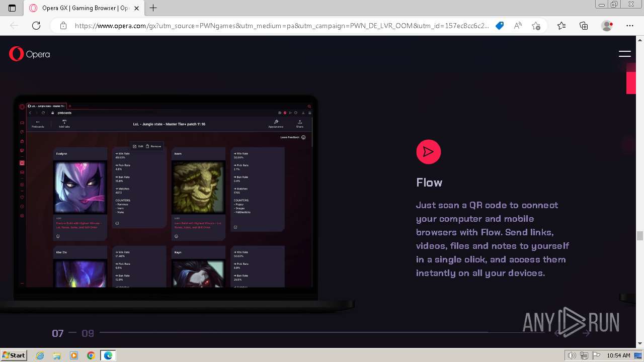
Task: Click the address bar URL field
Action: coord(282,26)
